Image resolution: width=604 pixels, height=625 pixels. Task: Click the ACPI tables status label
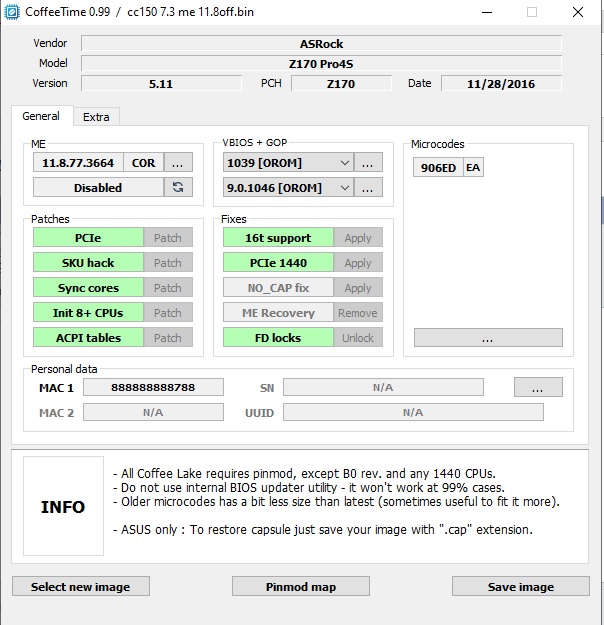(88, 338)
